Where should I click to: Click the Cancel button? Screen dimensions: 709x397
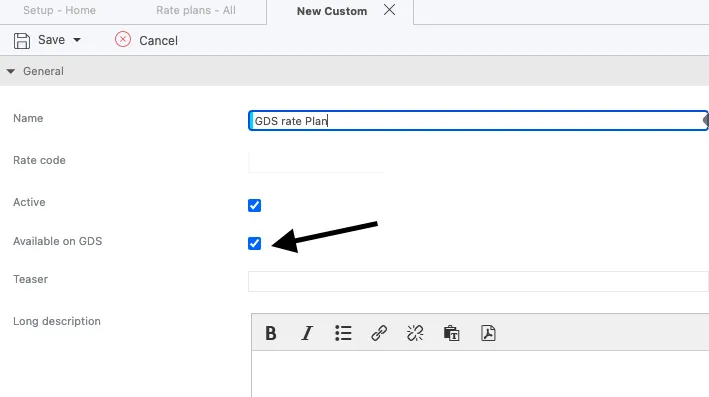[x=146, y=40]
